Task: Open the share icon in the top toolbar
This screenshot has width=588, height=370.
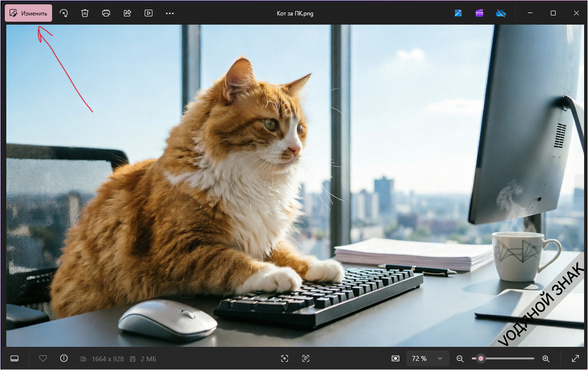Action: (127, 13)
